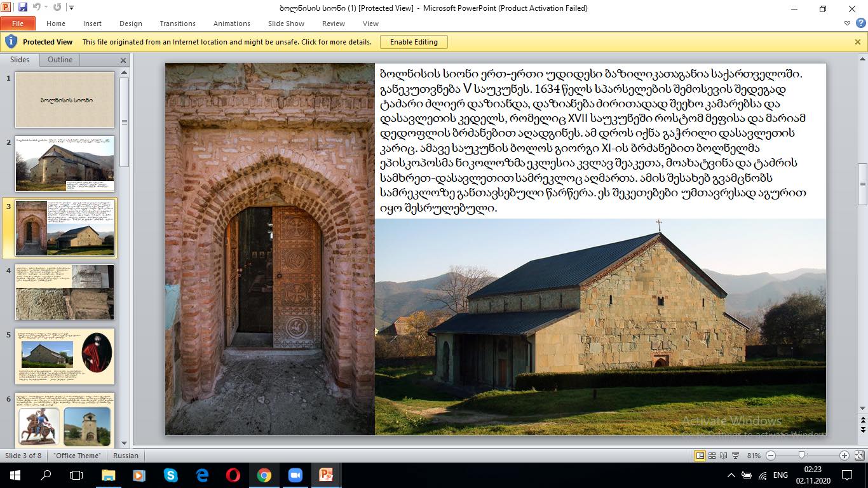Switch to the Outline pane tab
This screenshot has width=868, height=488.
point(60,60)
